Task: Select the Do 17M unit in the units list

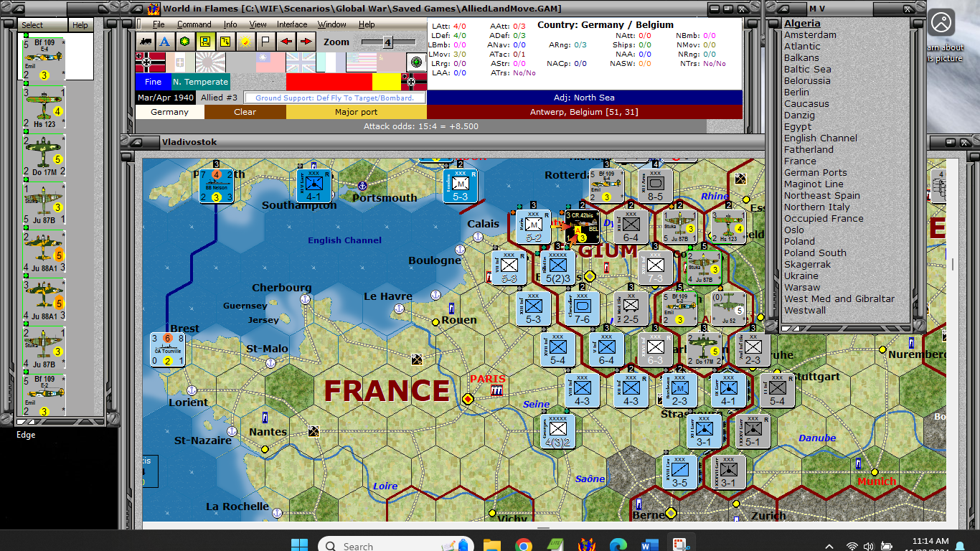Action: point(44,156)
